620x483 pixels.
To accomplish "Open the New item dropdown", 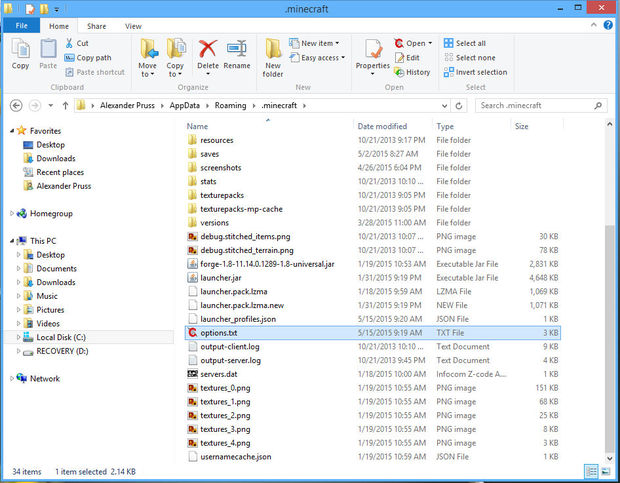I will point(314,43).
